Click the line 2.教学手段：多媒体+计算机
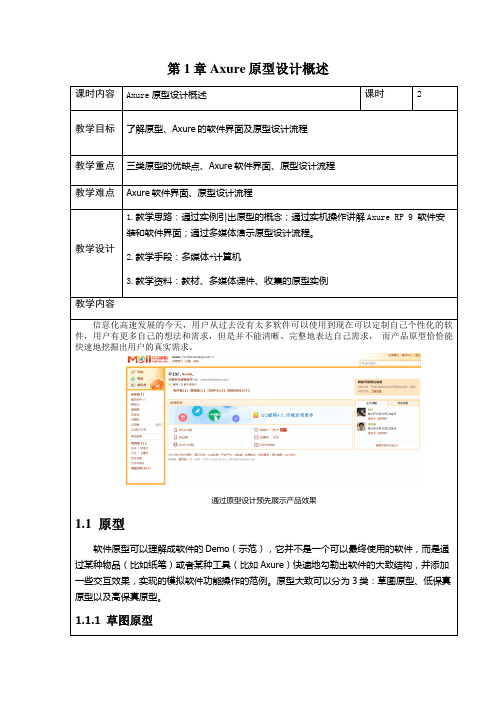Image resolution: width=496 pixels, height=702 pixels. click(184, 257)
